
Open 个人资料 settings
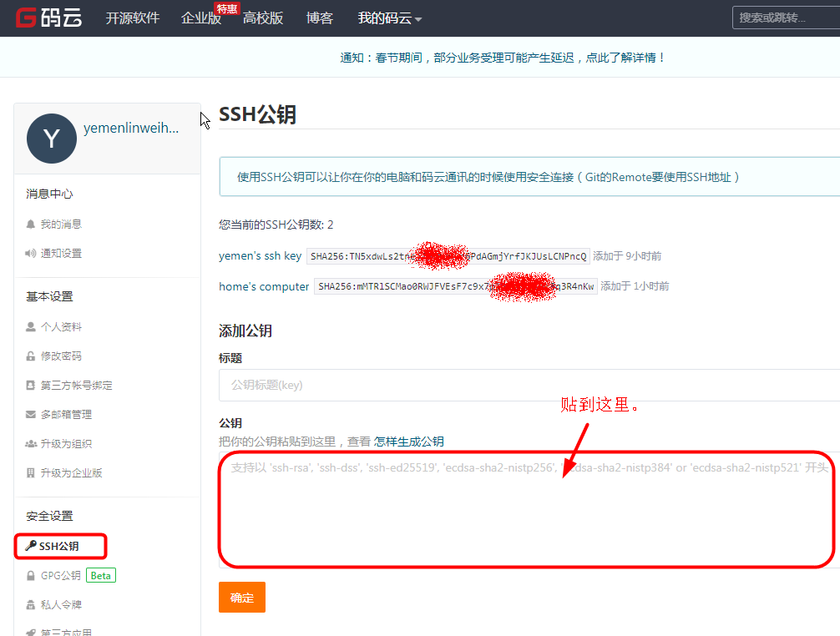coord(61,327)
